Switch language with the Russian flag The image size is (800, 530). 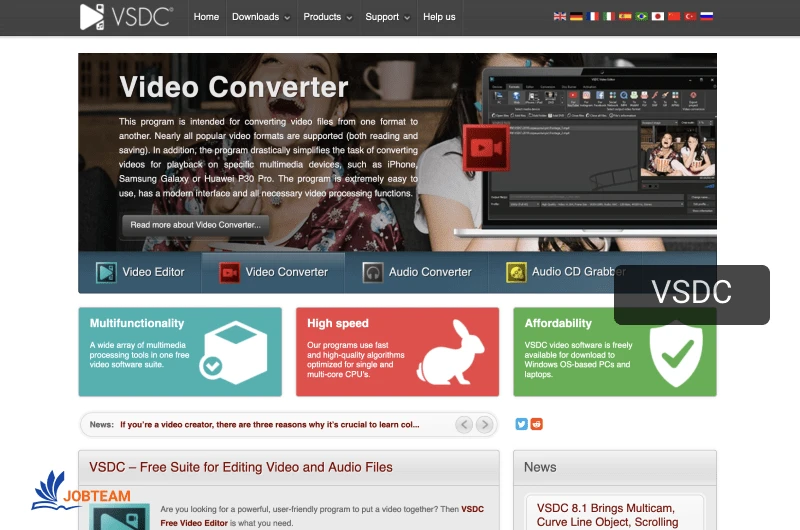point(707,16)
